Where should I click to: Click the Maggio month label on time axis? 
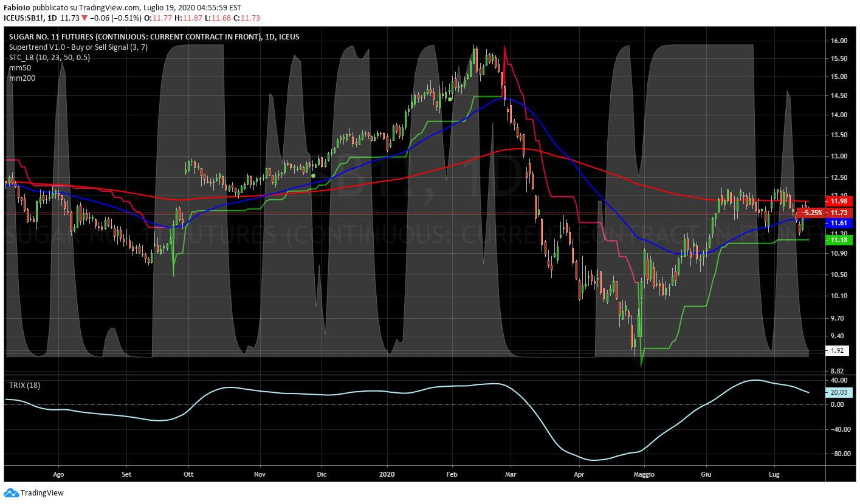click(x=644, y=474)
